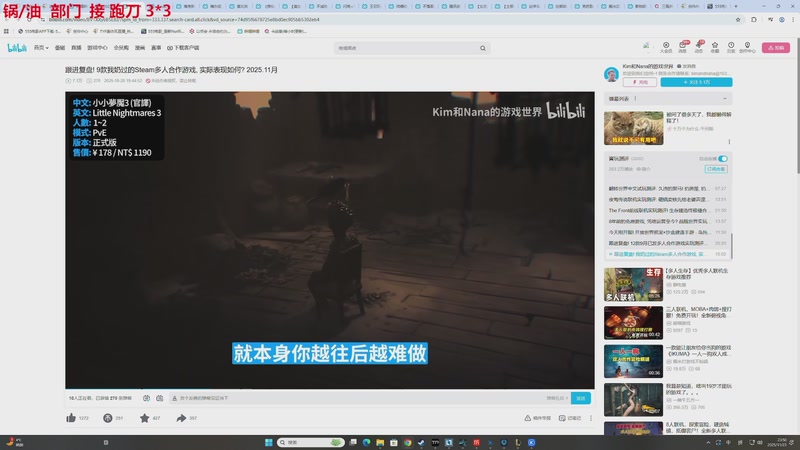This screenshot has height=450, width=800.
Task: Open 弹幕礼仪 etiquette link
Action: pos(557,398)
